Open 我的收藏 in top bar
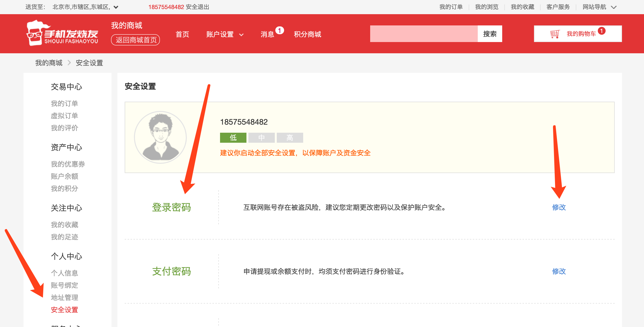 coord(522,7)
